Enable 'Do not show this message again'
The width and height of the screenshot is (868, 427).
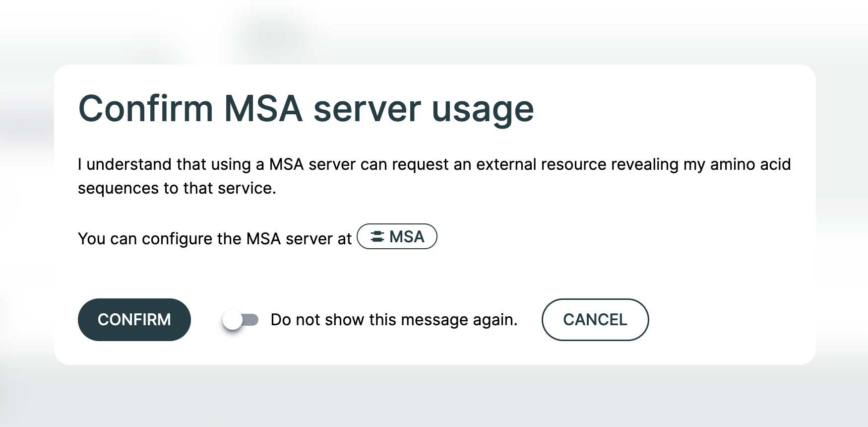[241, 320]
